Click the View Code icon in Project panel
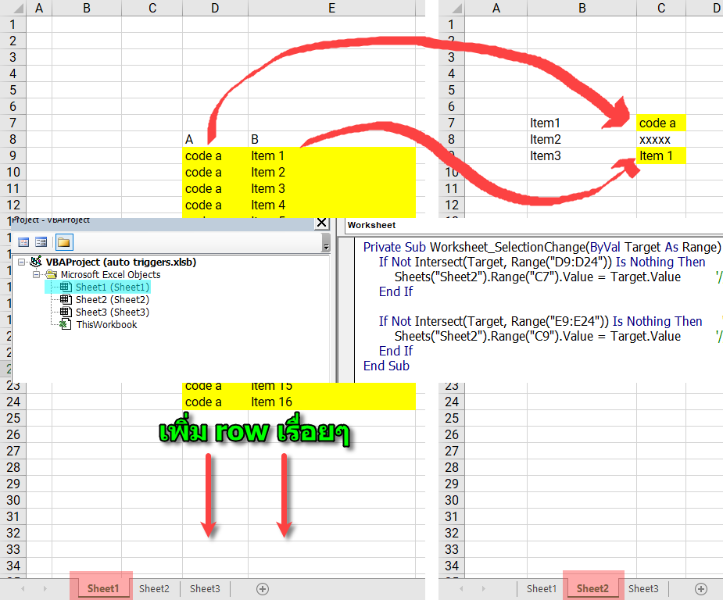 point(24,242)
